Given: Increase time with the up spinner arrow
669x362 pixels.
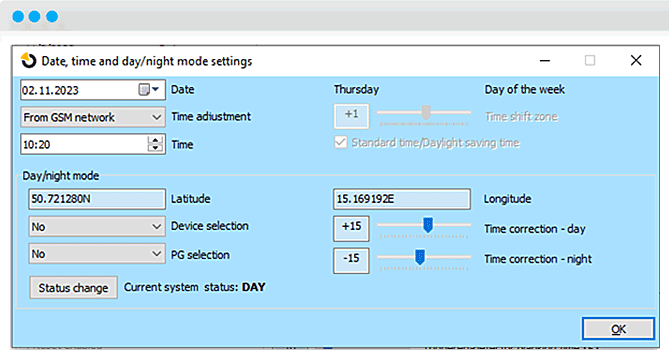Looking at the screenshot, I should click(x=155, y=140).
